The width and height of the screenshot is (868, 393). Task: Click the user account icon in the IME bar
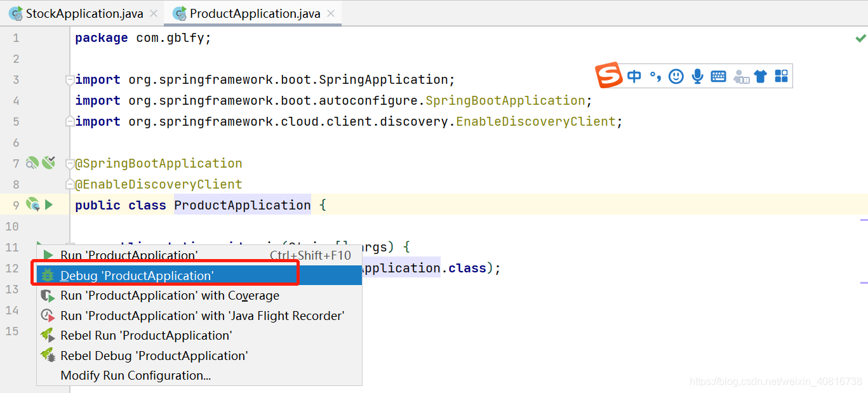tap(741, 77)
